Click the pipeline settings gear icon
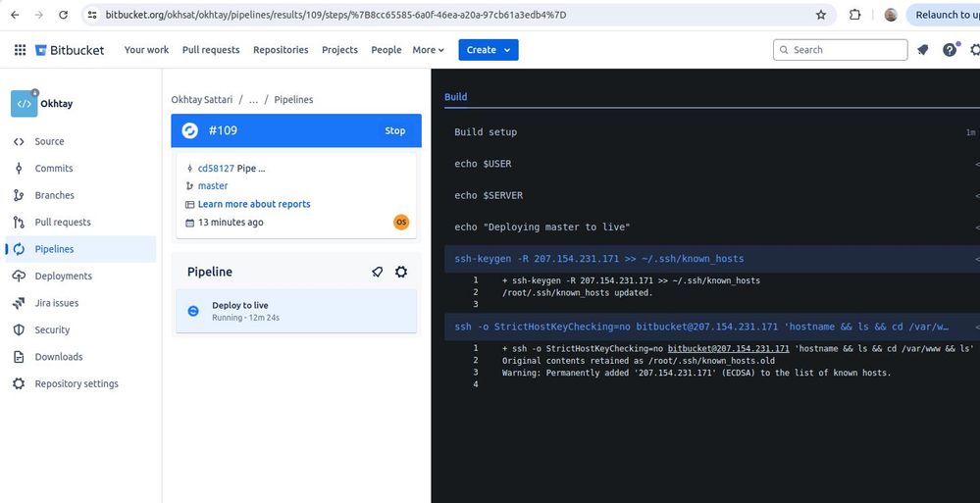Image resolution: width=980 pixels, height=503 pixels. [401, 272]
